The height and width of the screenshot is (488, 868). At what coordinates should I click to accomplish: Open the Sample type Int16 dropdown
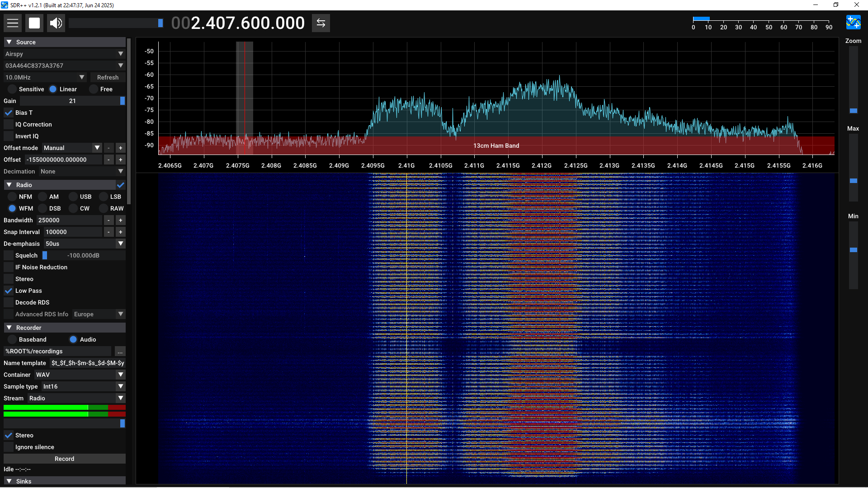tap(83, 386)
